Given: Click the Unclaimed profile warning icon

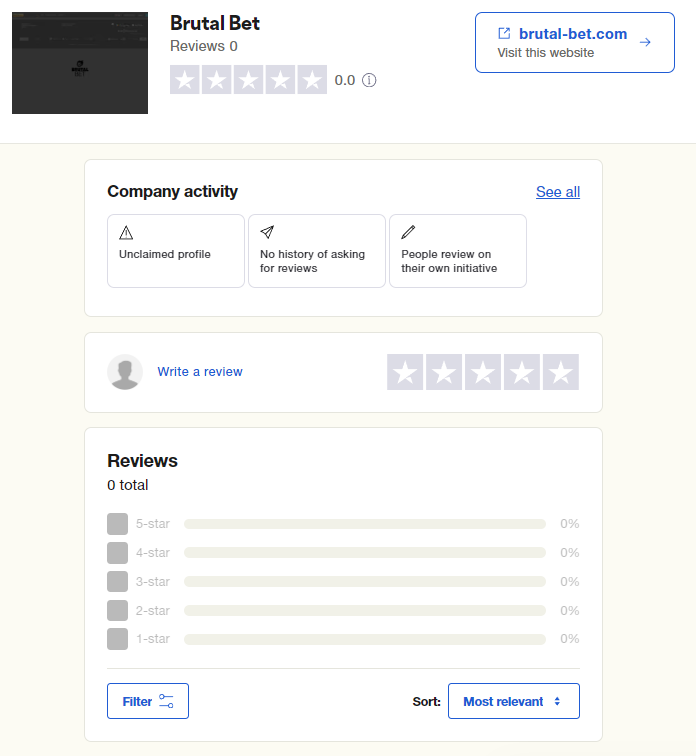Looking at the screenshot, I should click(126, 233).
